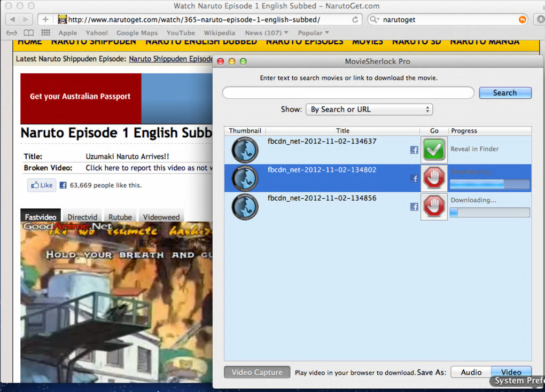The image size is (545, 392).
Task: Select Video save-as option
Action: pos(511,372)
